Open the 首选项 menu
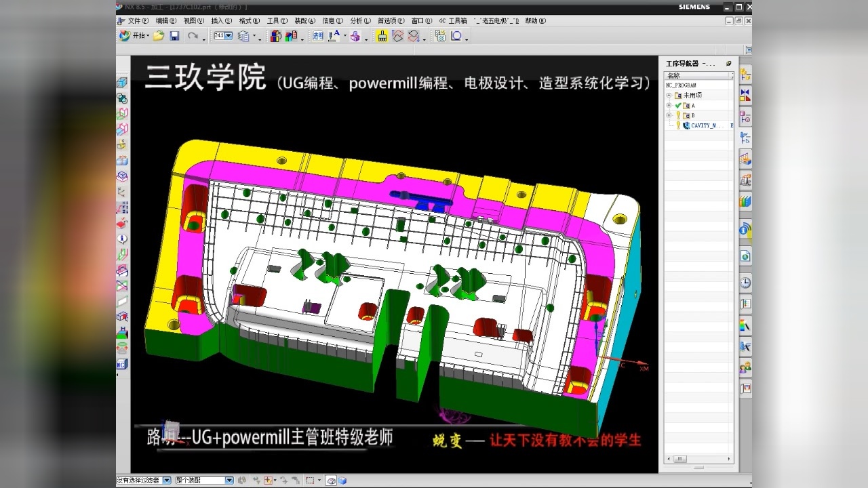The height and width of the screenshot is (488, 868). click(391, 21)
